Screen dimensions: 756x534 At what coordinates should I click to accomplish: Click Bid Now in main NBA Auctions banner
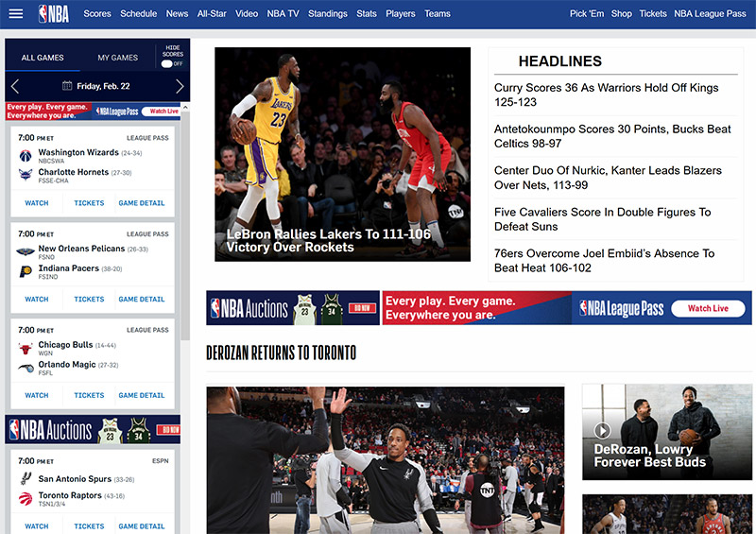362,308
